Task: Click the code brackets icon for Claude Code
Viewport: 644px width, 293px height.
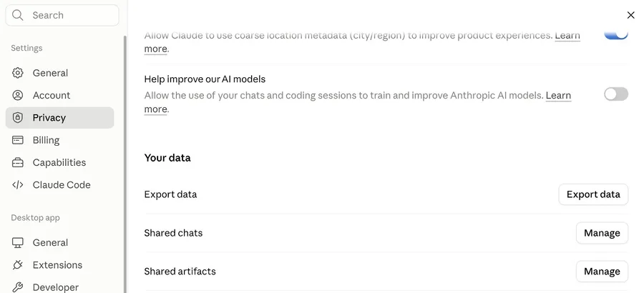Action: point(17,184)
